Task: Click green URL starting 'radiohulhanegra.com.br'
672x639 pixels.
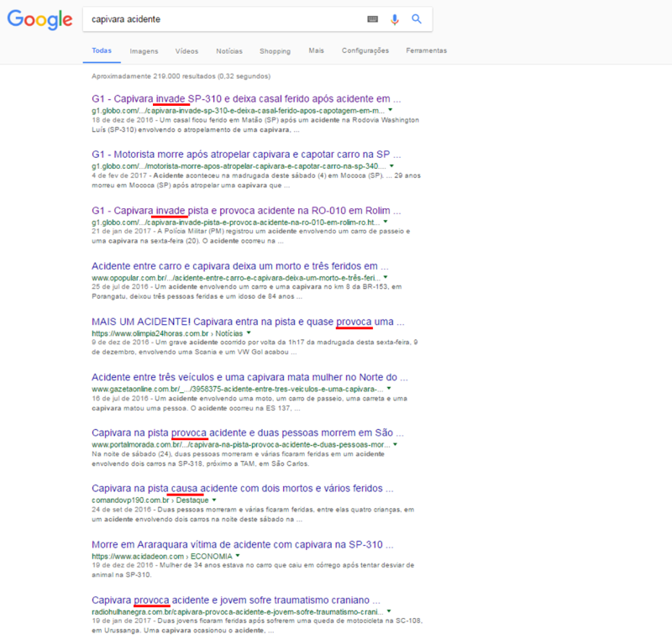Action: coord(238,611)
